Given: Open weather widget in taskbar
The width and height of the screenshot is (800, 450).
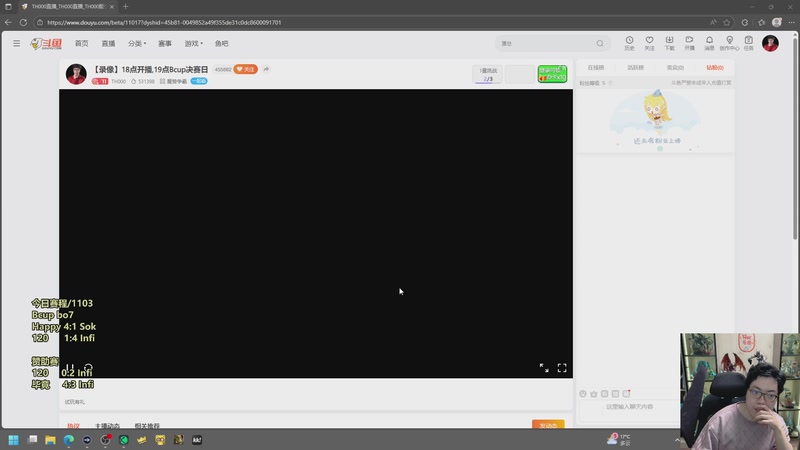Looking at the screenshot, I should [619, 439].
